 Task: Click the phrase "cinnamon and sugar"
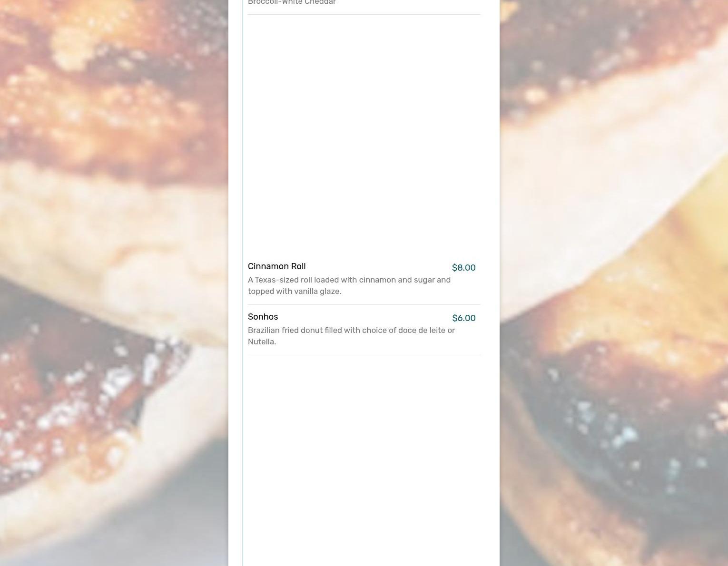click(396, 280)
